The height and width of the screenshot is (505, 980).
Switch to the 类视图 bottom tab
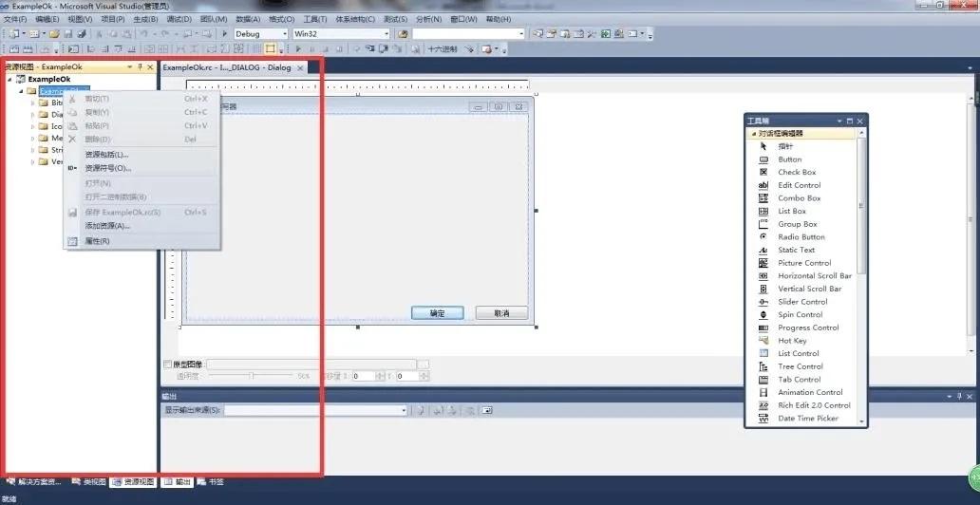point(89,482)
